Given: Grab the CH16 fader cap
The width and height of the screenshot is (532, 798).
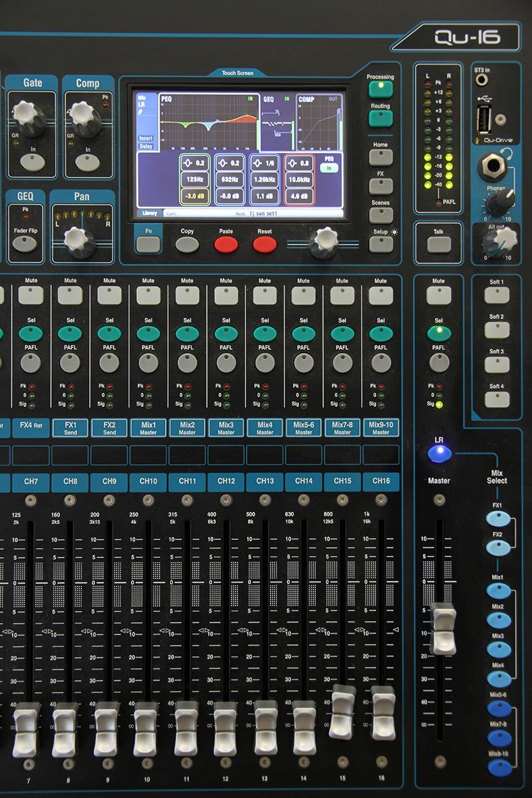Looking at the screenshot, I should (x=383, y=714).
